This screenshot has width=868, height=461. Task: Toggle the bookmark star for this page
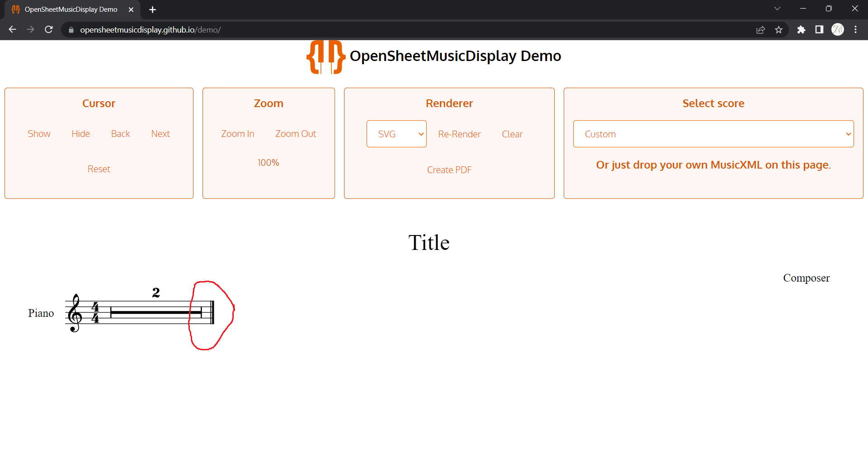coord(779,29)
